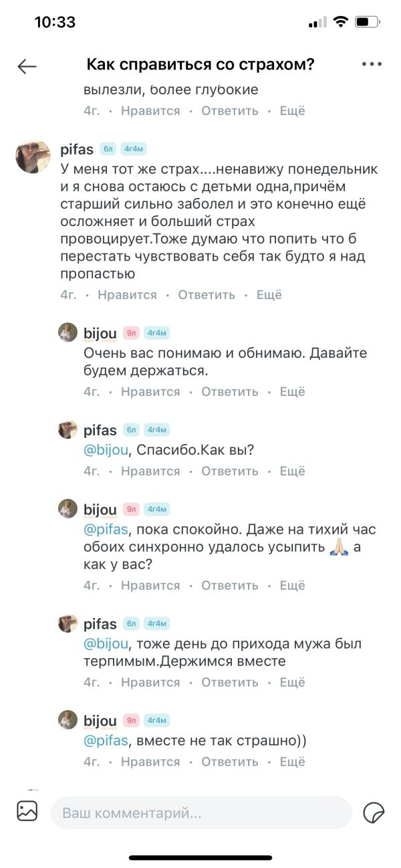The width and height of the screenshot is (401, 868).
Task: Expand 'Ещё' under 'Спасибо.Как вы?' reply
Action: click(x=292, y=471)
